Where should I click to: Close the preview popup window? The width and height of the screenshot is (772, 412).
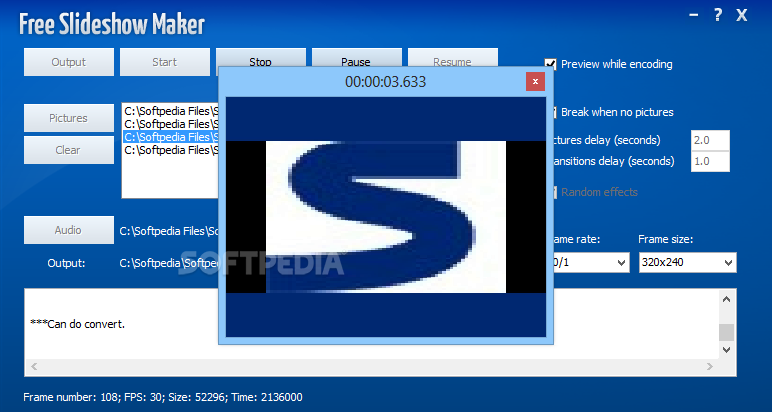coord(535,82)
